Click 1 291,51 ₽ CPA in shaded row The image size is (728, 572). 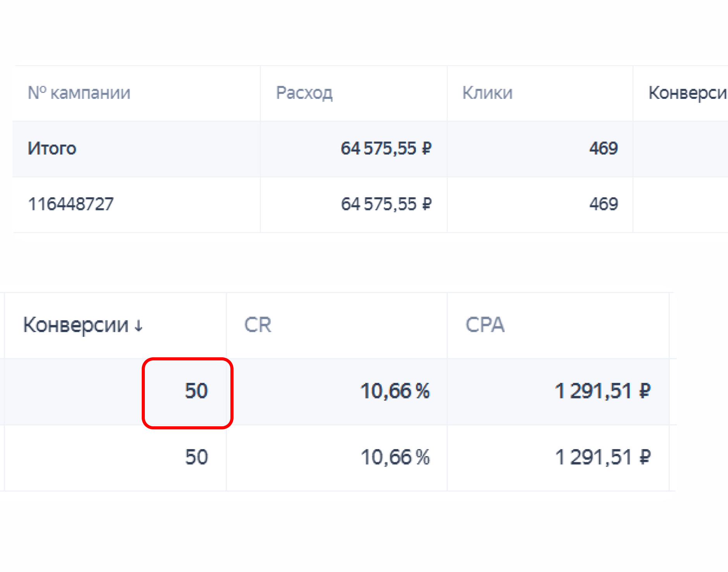point(603,391)
